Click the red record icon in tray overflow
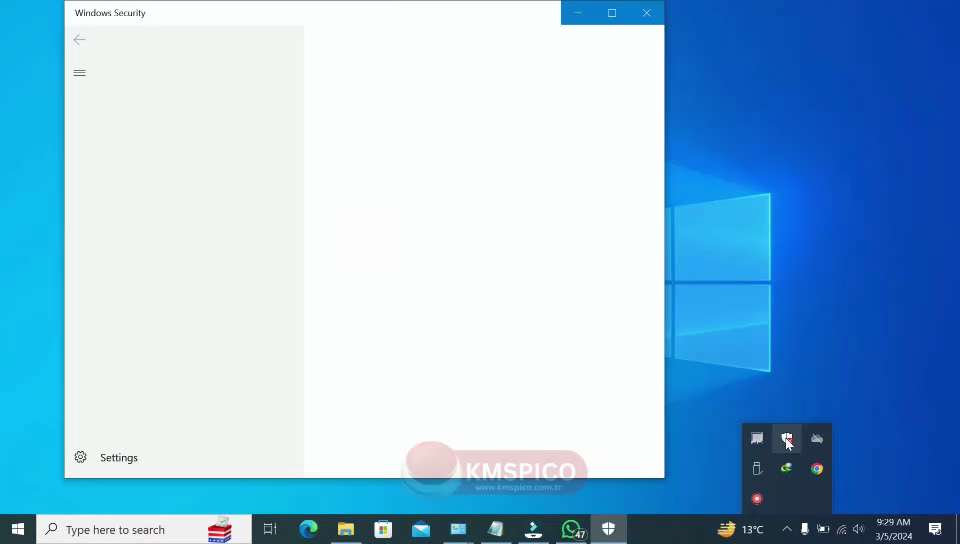The width and height of the screenshot is (960, 544). (x=757, y=499)
